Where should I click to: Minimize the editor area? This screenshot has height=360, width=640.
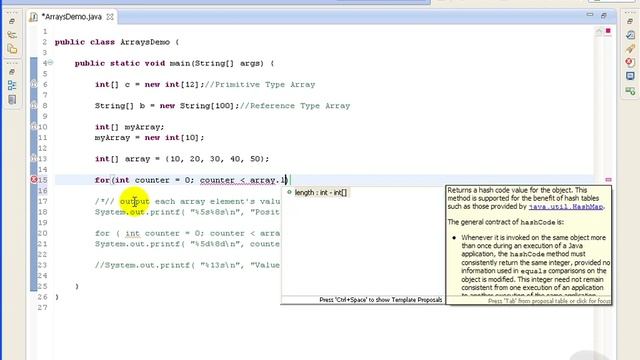click(x=590, y=15)
